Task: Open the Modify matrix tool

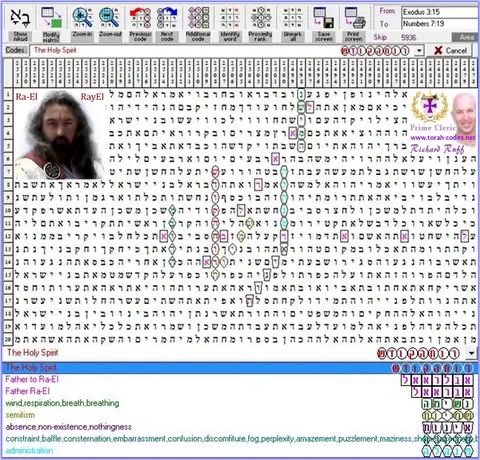Action: (x=51, y=25)
